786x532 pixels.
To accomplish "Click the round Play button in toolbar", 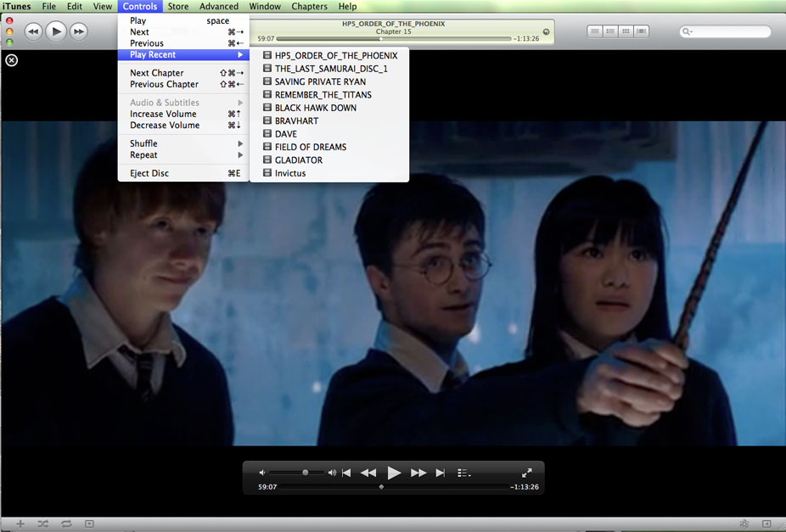I will pyautogui.click(x=56, y=31).
